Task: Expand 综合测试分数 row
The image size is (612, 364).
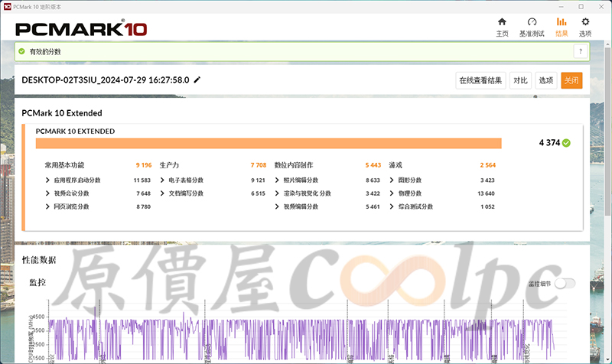Action: (392, 206)
